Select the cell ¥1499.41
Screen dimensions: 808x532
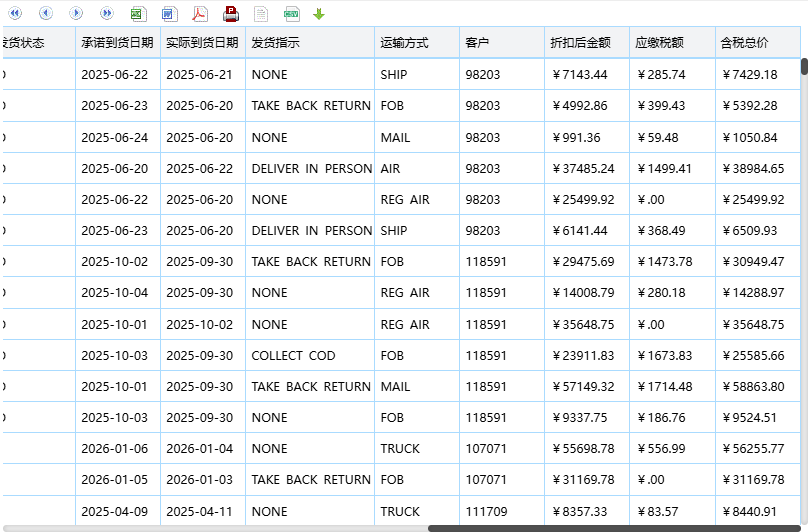pyautogui.click(x=672, y=169)
